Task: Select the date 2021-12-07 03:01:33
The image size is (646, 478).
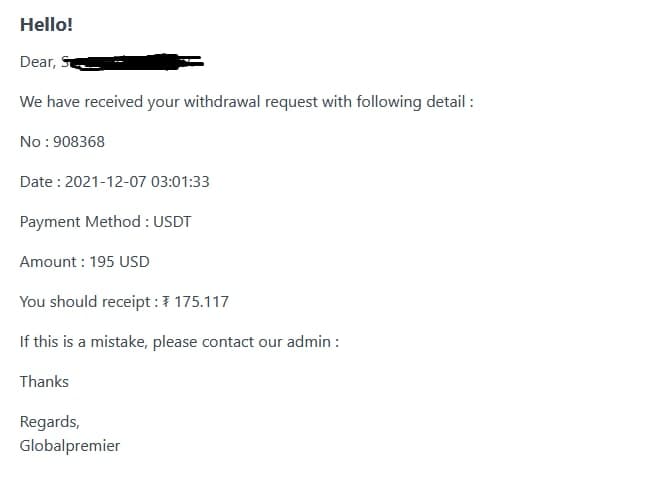Action: (137, 182)
